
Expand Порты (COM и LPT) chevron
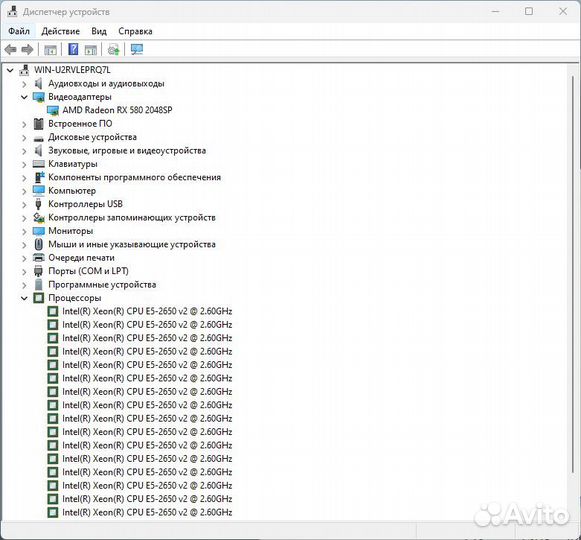pyautogui.click(x=24, y=272)
